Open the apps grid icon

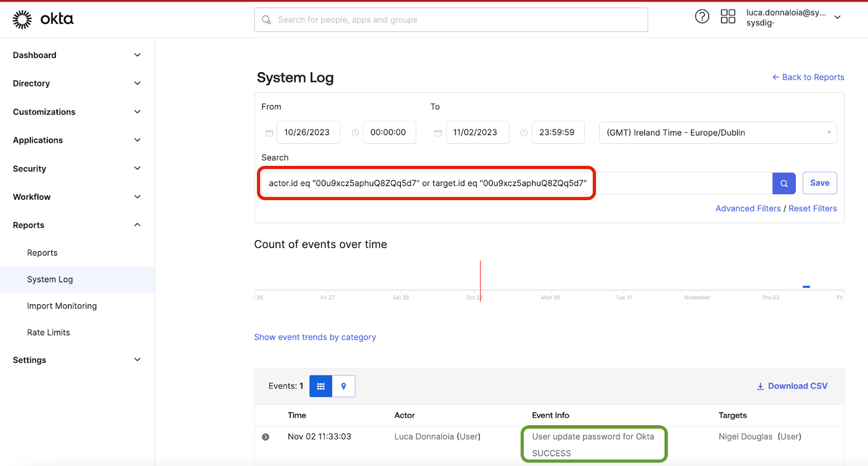(727, 17)
